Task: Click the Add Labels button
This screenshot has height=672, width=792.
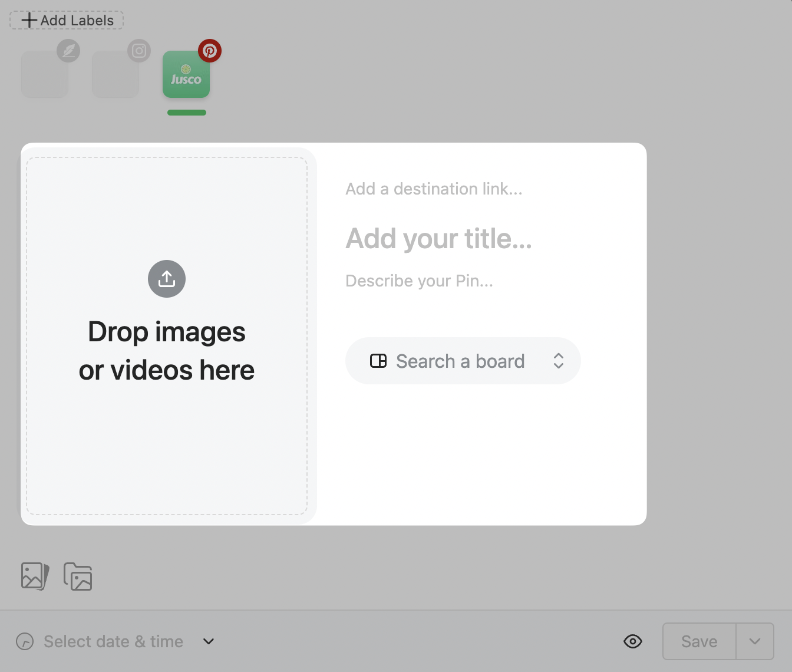Action: tap(67, 20)
